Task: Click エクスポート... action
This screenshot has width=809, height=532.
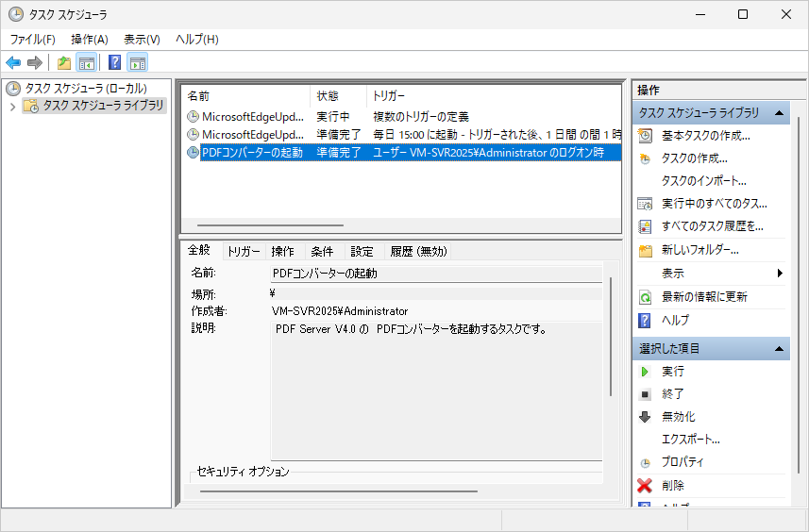Action: pyautogui.click(x=691, y=440)
